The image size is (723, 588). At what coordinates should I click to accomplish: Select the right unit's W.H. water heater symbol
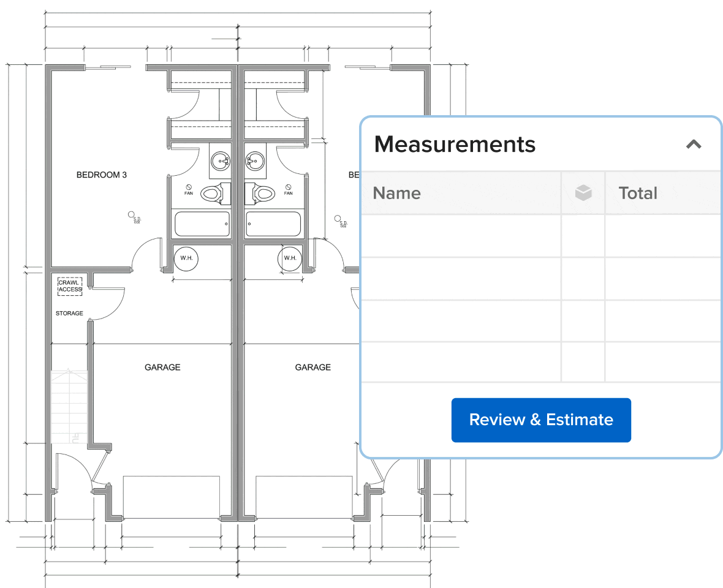pyautogui.click(x=290, y=258)
